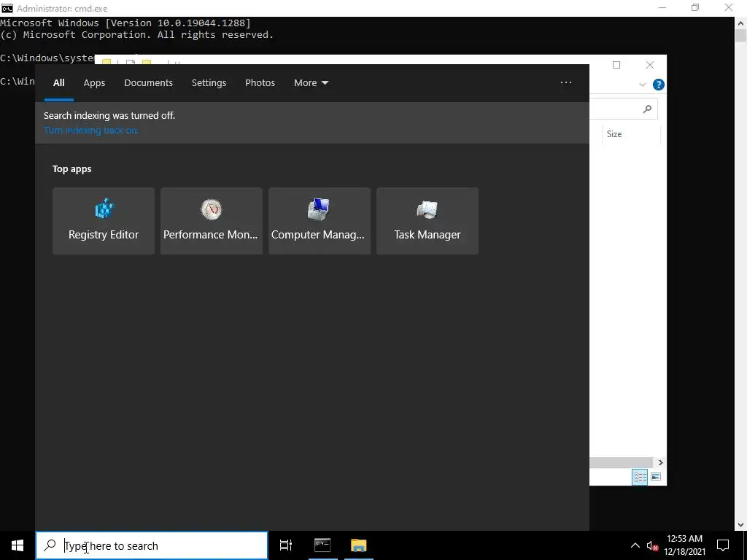Click the muted volume tray icon
The width and height of the screenshot is (747, 560).
(x=652, y=546)
